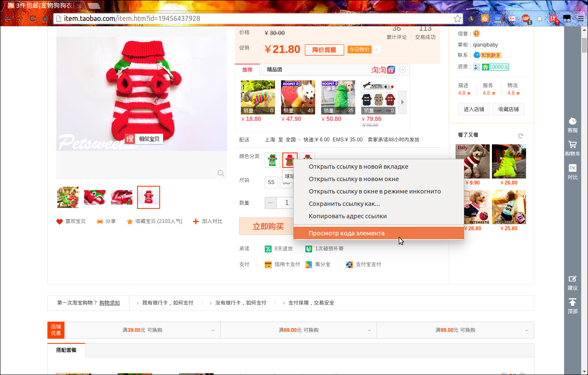
Task: Switch to 精品团 tab
Action: [275, 70]
